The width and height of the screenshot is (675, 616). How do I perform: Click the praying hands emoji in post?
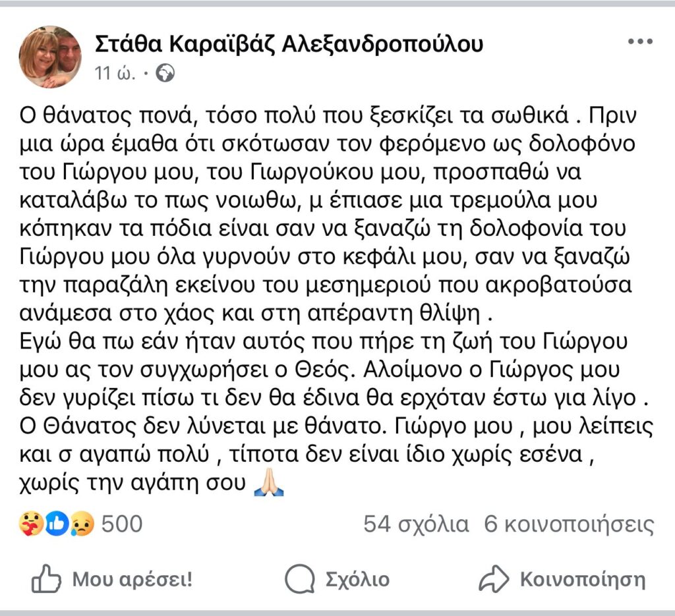click(x=270, y=484)
